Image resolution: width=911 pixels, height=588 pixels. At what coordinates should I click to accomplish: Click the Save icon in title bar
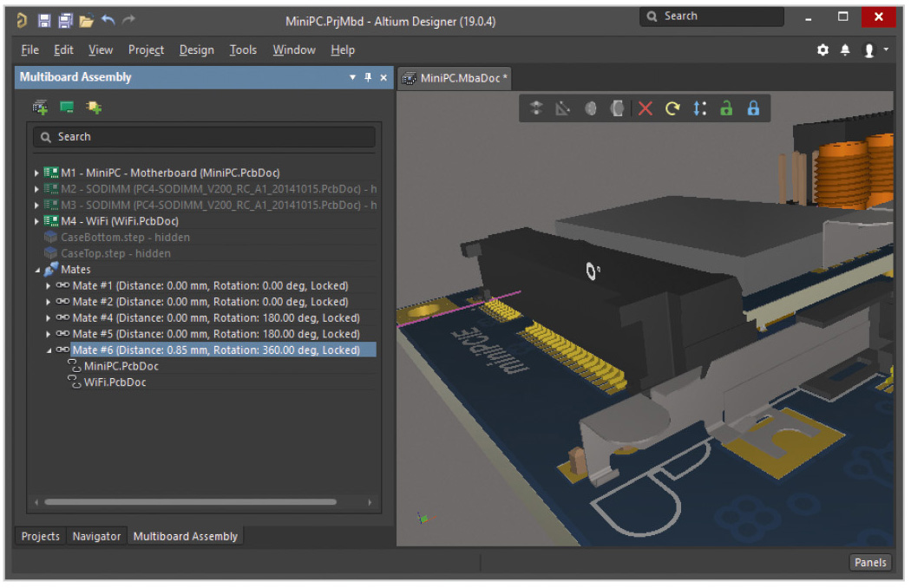(x=44, y=21)
